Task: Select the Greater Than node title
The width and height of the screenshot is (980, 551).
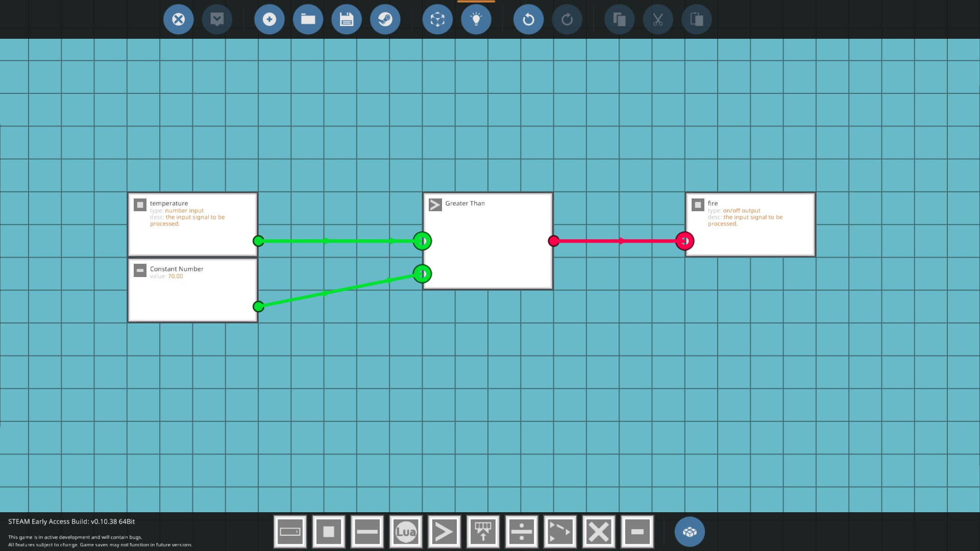Action: 464,204
